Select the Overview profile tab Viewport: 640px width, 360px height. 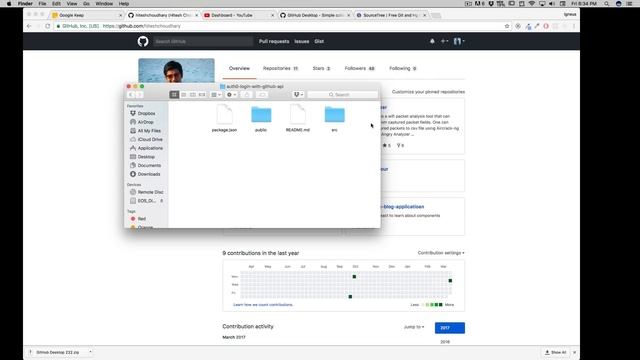click(239, 69)
